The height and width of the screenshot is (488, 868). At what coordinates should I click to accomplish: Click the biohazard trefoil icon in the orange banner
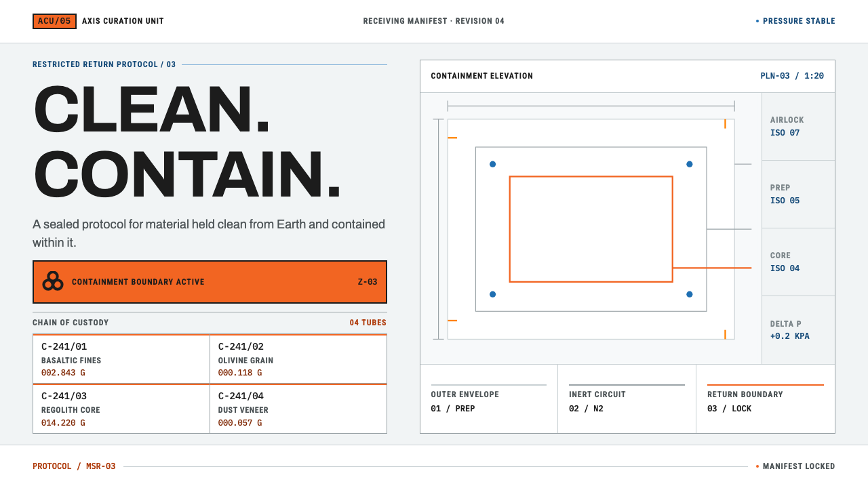coord(53,281)
